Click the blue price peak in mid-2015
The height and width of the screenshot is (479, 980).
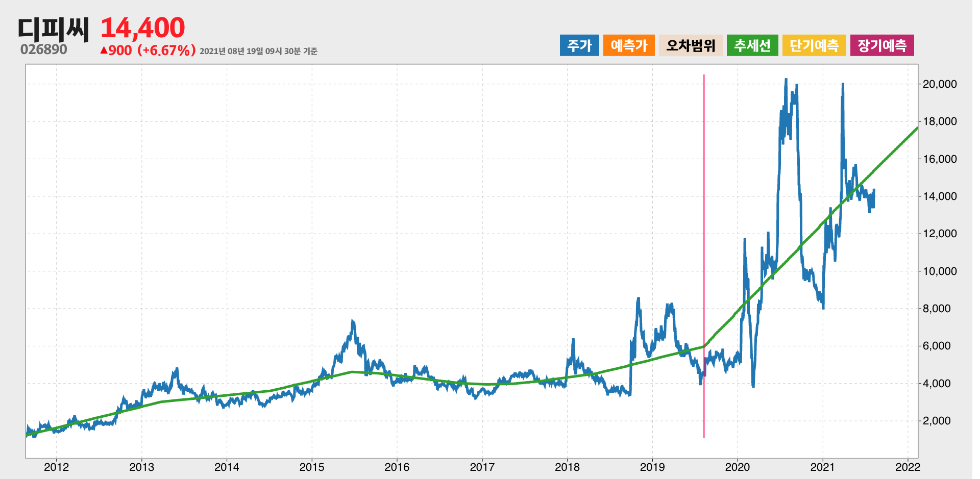coord(353,322)
